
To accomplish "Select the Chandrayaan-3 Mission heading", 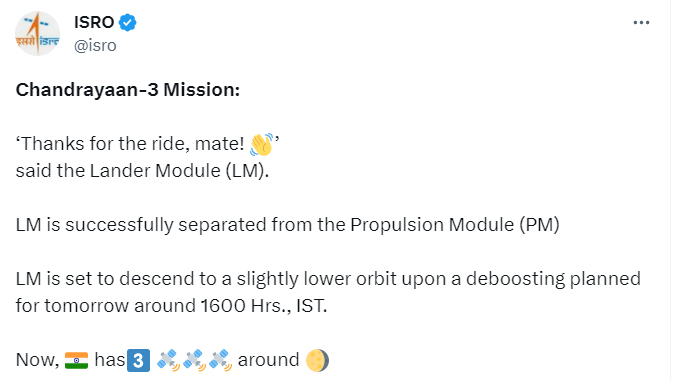I will pos(128,90).
